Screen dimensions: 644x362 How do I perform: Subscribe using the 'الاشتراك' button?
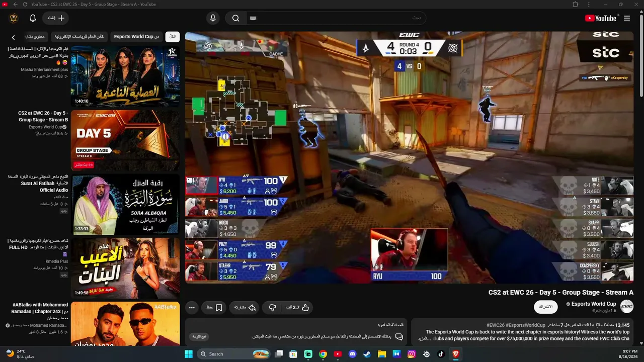(546, 307)
